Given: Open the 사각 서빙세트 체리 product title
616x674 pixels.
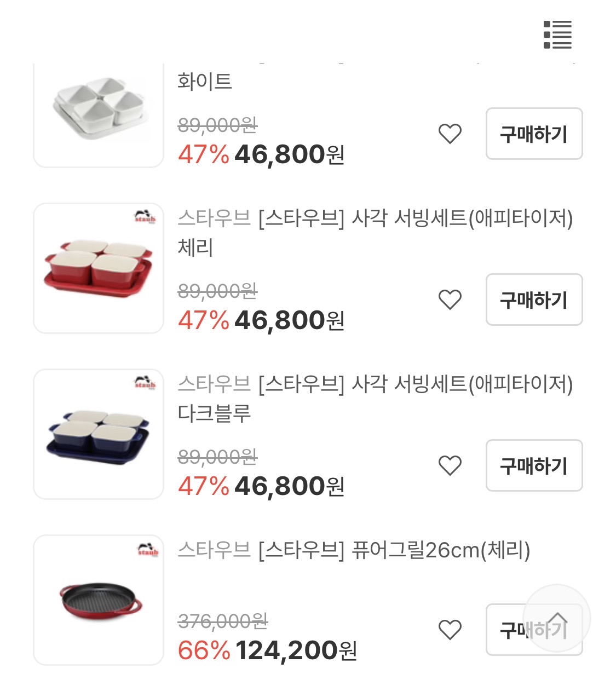Looking at the screenshot, I should (375, 233).
